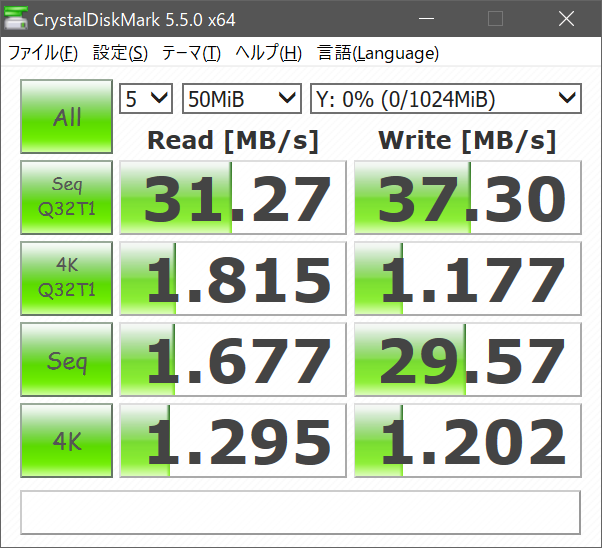This screenshot has height=548, width=602.
Task: Start the plain Seq benchmark
Action: pos(66,359)
